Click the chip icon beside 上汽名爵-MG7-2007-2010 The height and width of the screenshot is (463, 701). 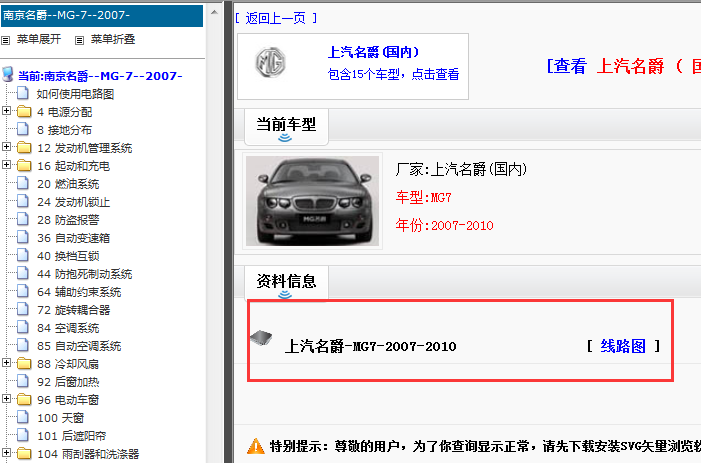[261, 338]
